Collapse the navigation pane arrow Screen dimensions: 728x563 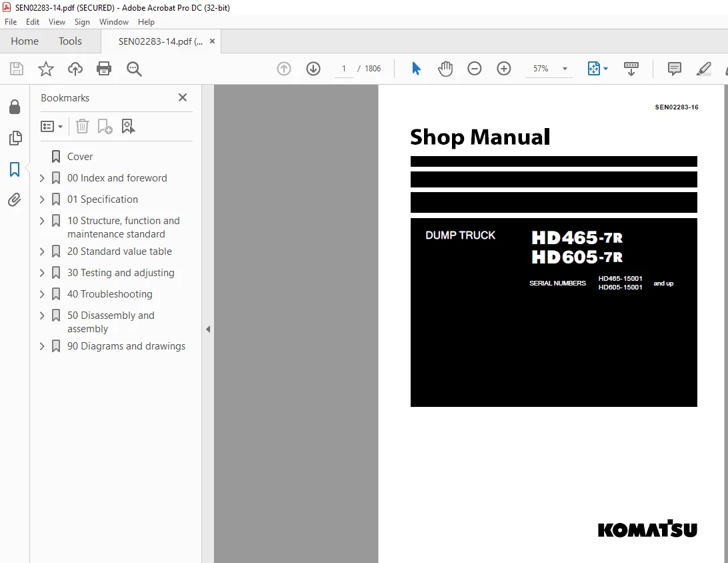[x=208, y=329]
